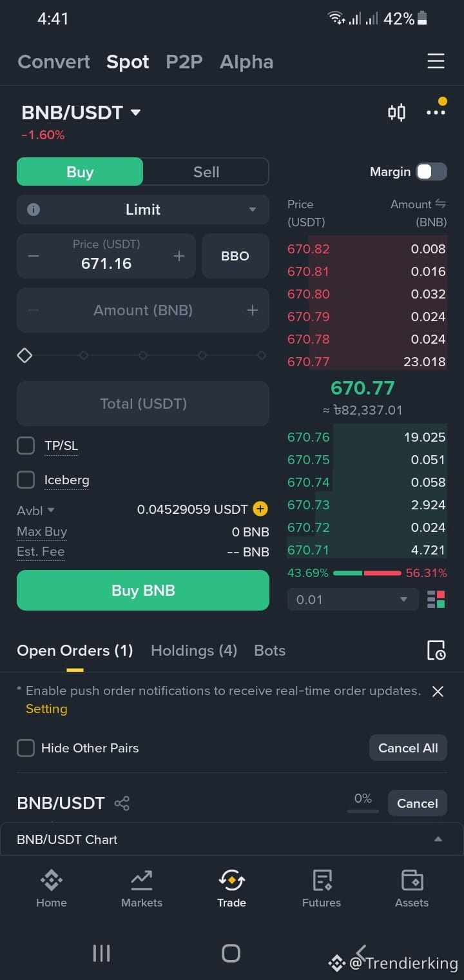
Task: Open Assets in bottom navigation
Action: pyautogui.click(x=412, y=888)
